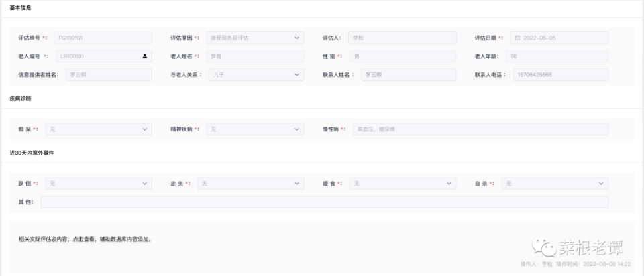The height and width of the screenshot is (276, 644).
Task: Open the 自杀 dropdown
Action: coord(555,184)
